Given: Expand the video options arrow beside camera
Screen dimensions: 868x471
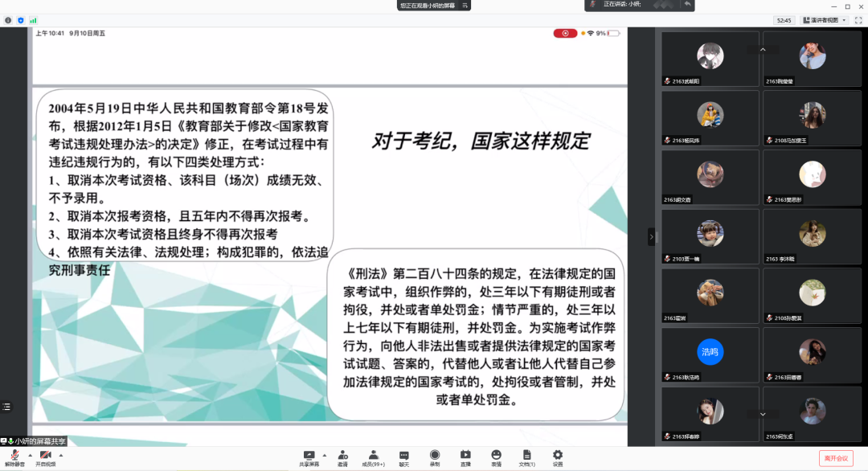Looking at the screenshot, I should 61,455.
